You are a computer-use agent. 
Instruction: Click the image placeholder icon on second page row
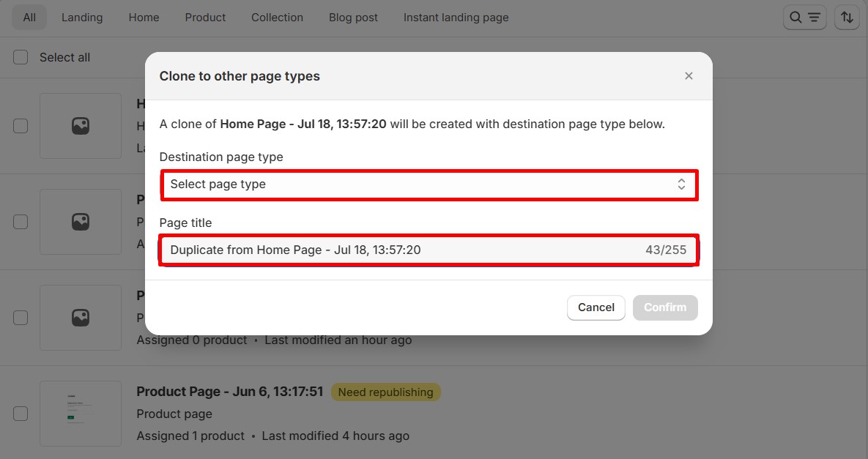(81, 222)
